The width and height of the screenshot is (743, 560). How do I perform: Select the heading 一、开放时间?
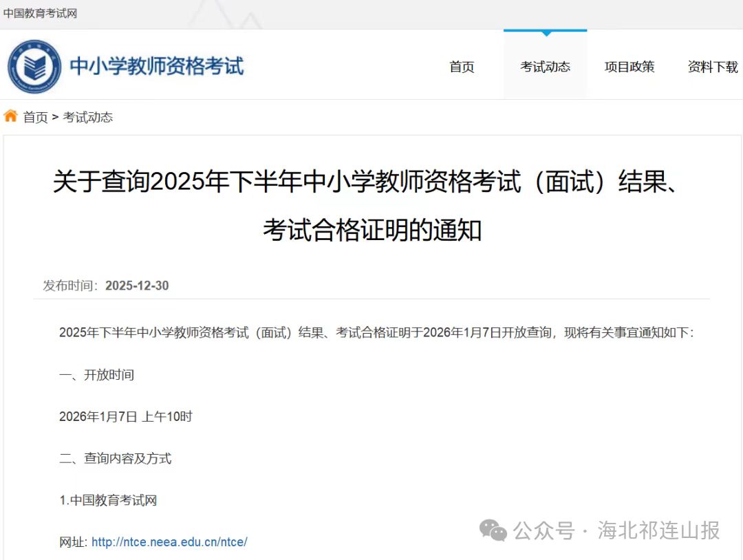click(x=96, y=375)
